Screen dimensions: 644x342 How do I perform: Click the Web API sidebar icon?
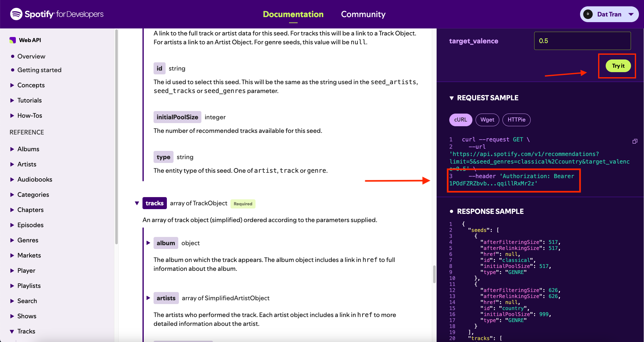(13, 40)
